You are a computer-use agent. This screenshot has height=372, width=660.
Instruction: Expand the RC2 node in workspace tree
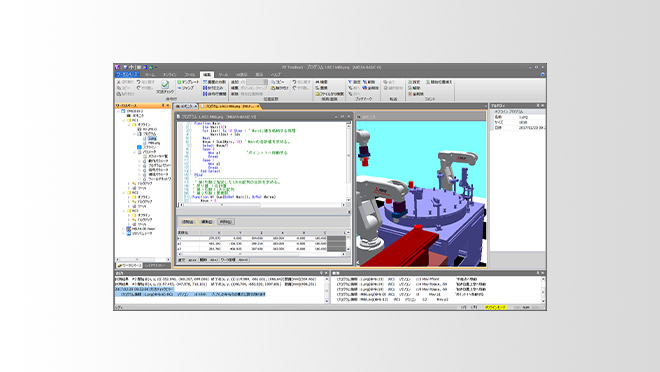(124, 193)
